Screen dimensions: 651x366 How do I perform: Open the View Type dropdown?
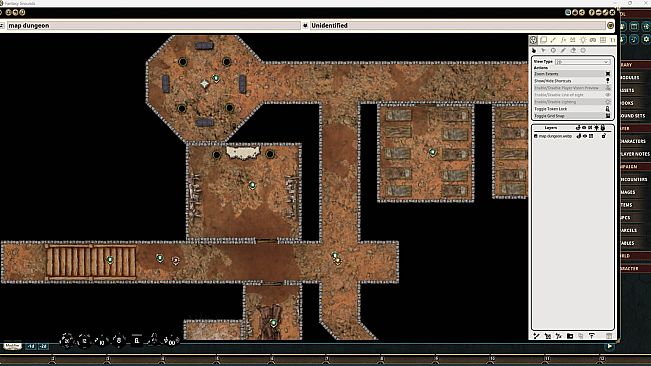click(x=582, y=62)
